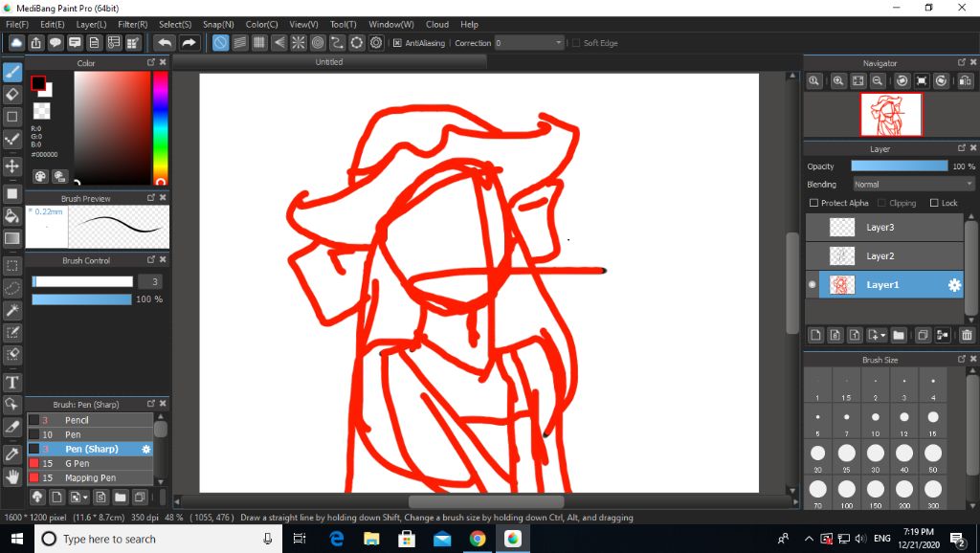
Task: Enable curve snap guide
Action: (337, 43)
